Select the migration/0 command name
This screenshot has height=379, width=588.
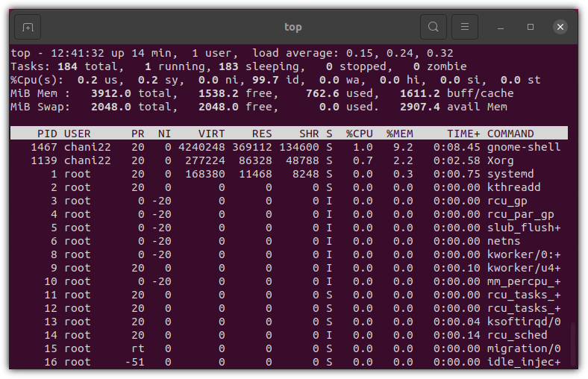[524, 348]
